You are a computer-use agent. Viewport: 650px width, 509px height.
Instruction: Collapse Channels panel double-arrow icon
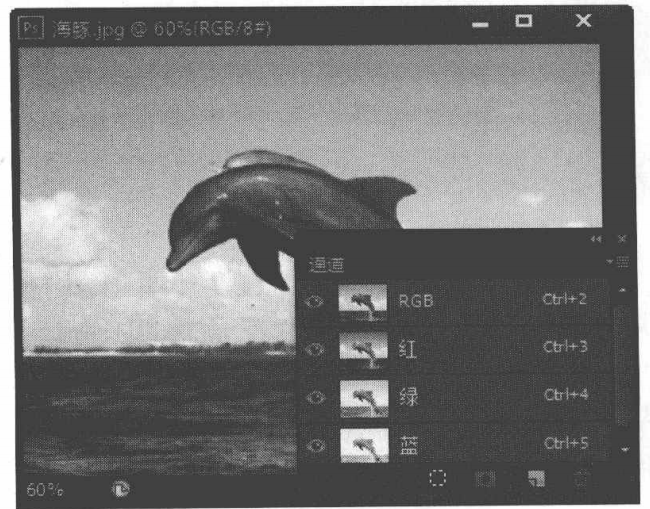click(596, 239)
